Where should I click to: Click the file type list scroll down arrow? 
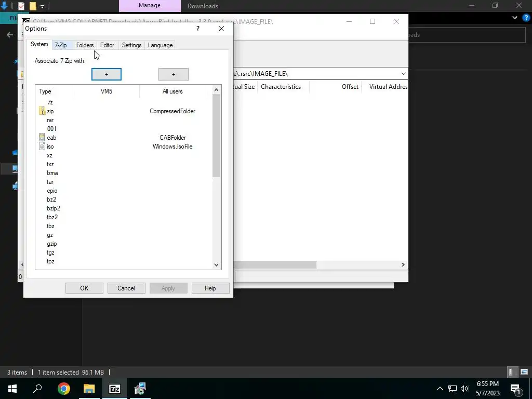point(217,265)
